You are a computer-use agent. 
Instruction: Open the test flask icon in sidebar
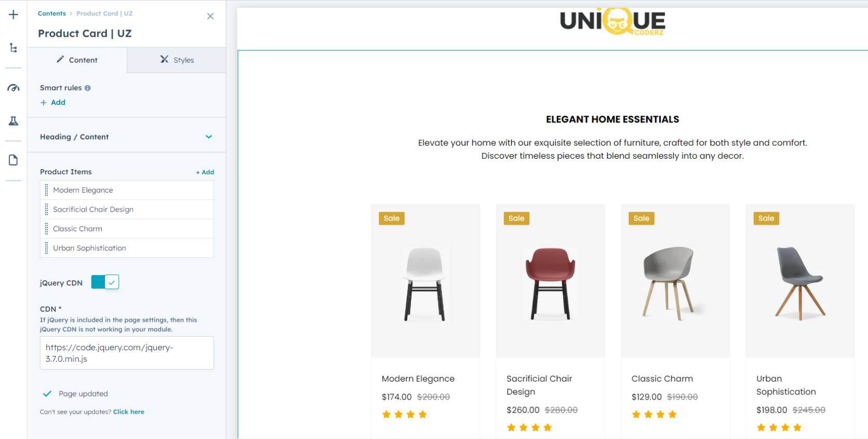[14, 121]
